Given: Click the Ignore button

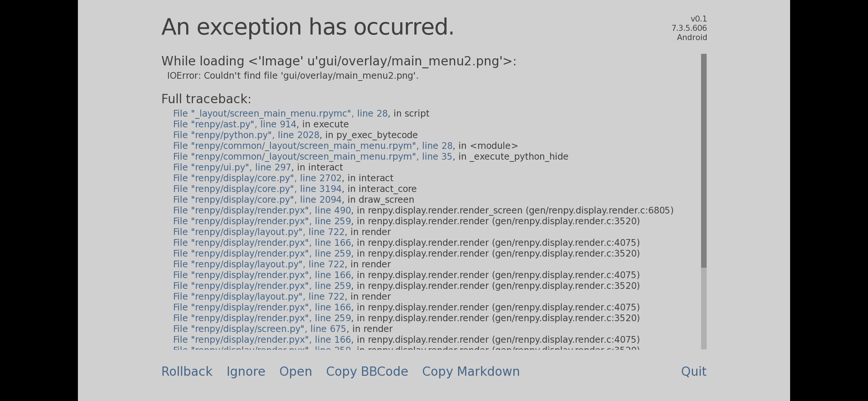Looking at the screenshot, I should 246,372.
